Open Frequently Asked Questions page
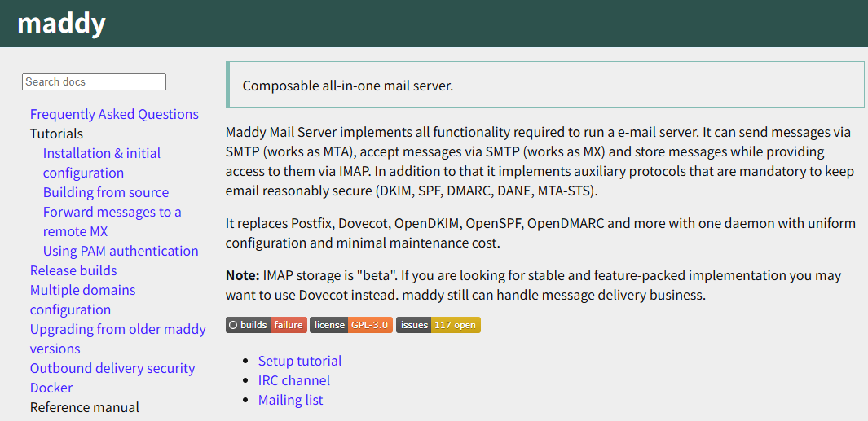Screen dimensions: 868x421 tap(114, 114)
